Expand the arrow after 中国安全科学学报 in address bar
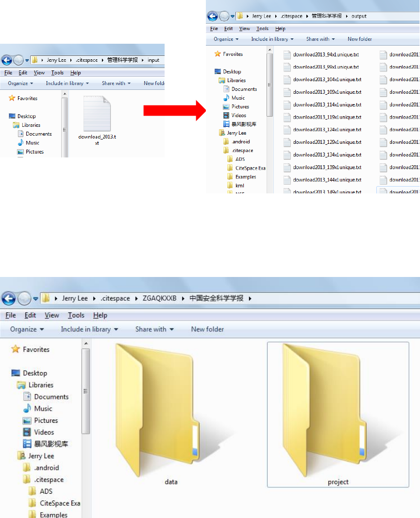The width and height of the screenshot is (420, 518). 250,298
